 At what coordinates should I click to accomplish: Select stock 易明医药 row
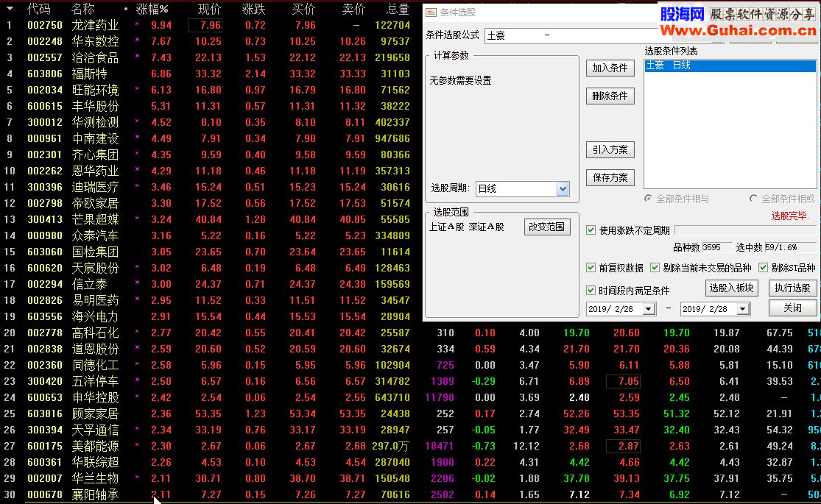coord(207,300)
